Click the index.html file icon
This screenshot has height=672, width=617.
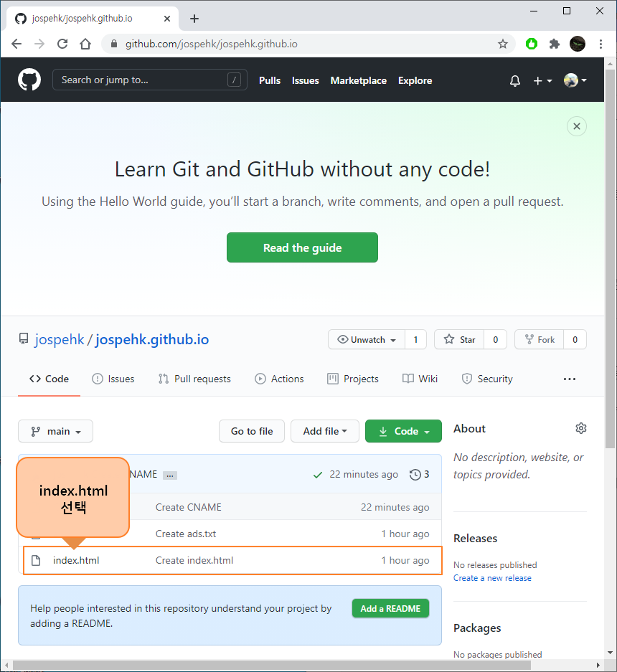tap(36, 560)
